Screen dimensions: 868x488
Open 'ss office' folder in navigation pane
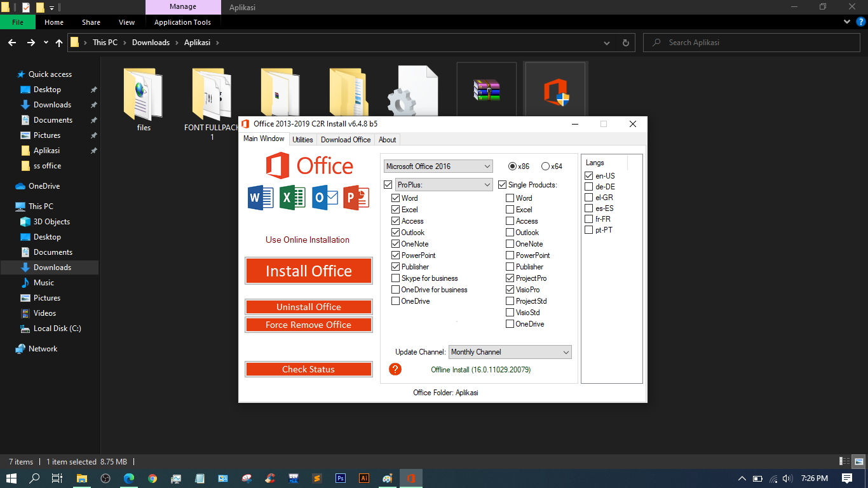(x=48, y=166)
